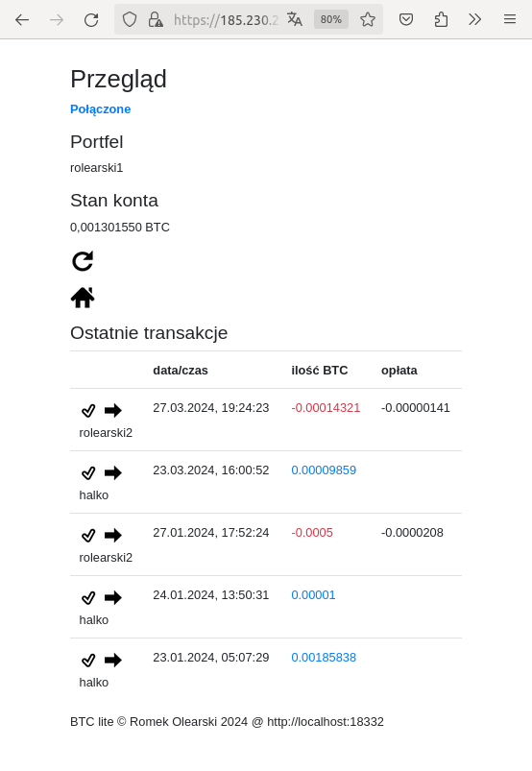The width and height of the screenshot is (532, 771).
Task: Bookmark this page with the star icon
Action: click(x=367, y=19)
